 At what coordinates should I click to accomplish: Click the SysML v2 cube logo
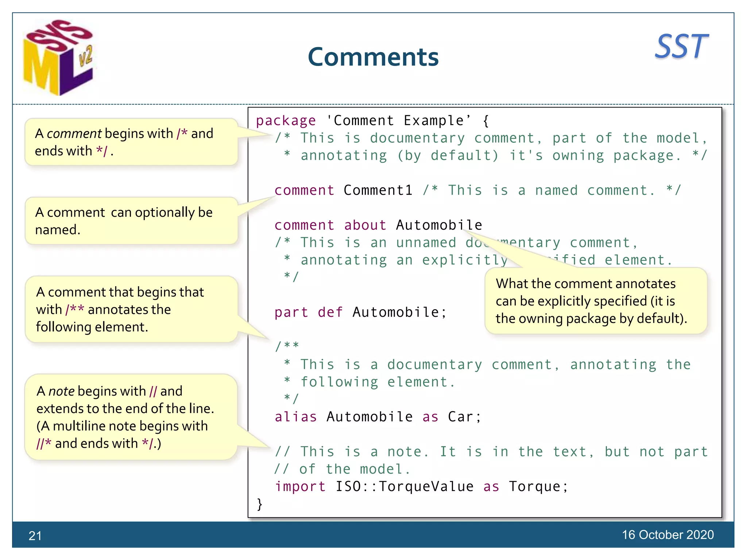click(58, 58)
